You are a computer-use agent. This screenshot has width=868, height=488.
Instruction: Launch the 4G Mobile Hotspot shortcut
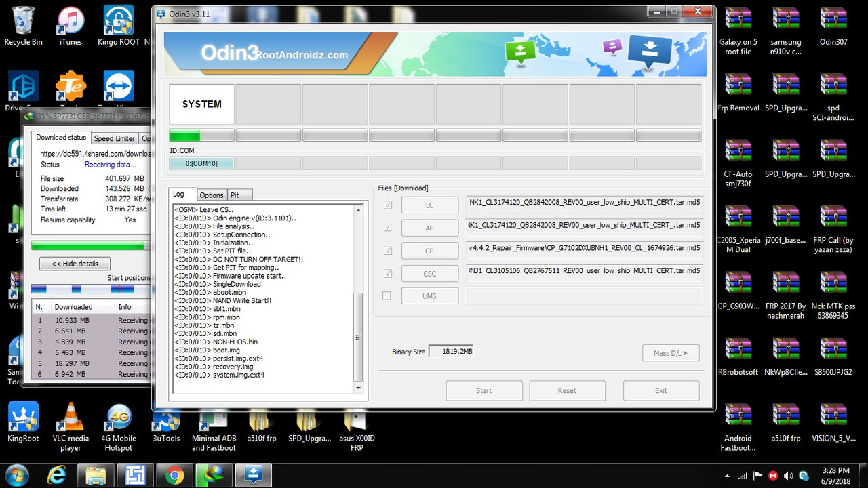coord(119,427)
